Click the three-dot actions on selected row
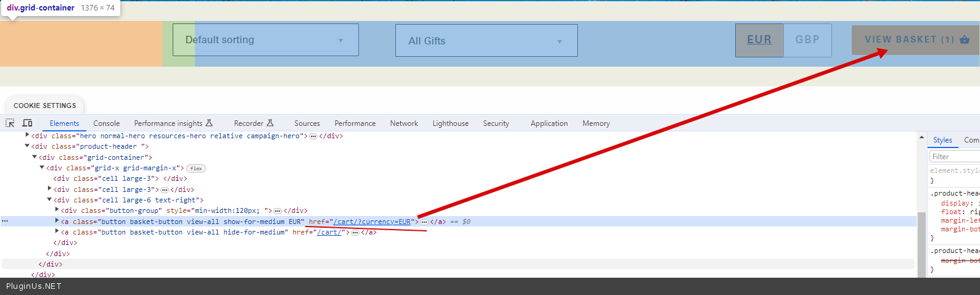The height and width of the screenshot is (295, 980). click(5, 221)
